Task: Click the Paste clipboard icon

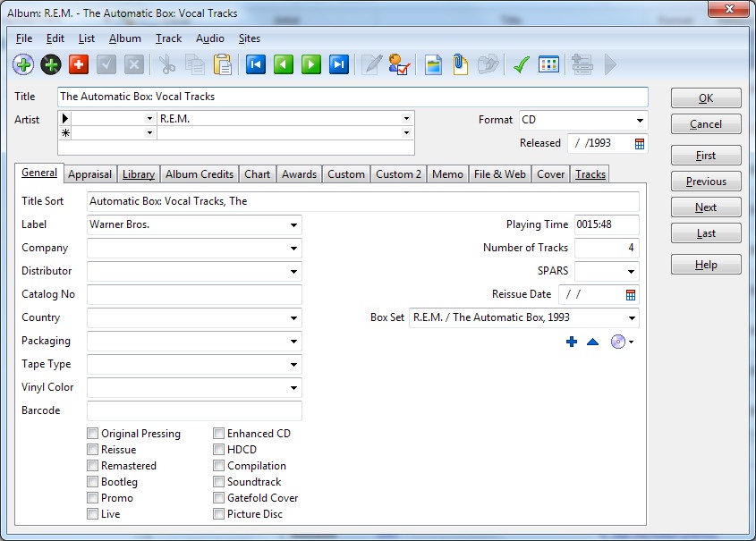Action: coord(223,64)
